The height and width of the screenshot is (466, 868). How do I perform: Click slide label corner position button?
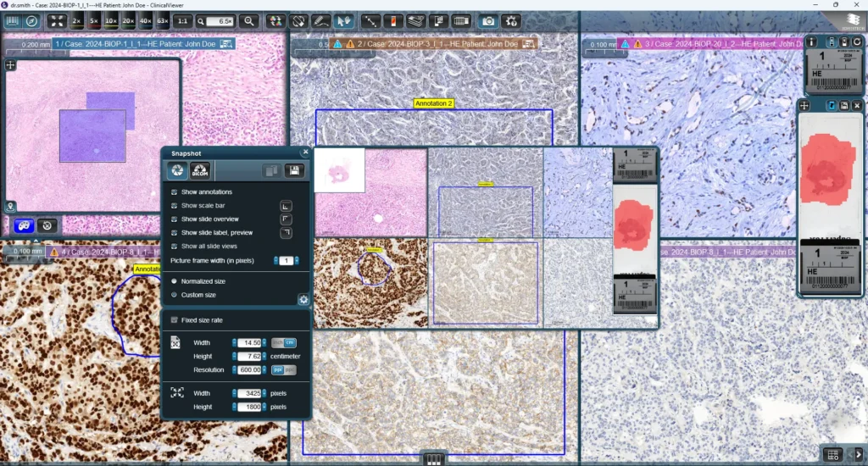[286, 232]
